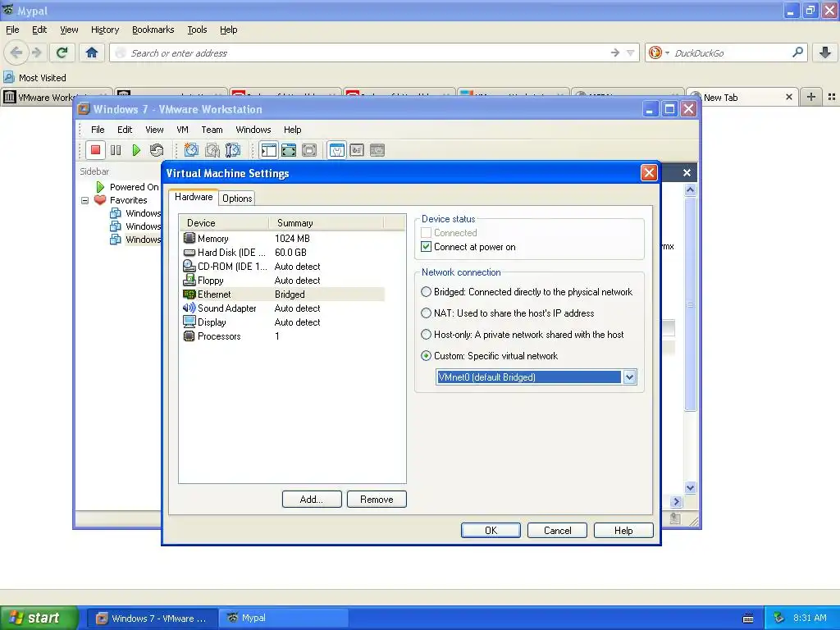Viewport: 840px width, 630px height.
Task: Click the Full Screen icon in VMware toolbar
Action: [289, 151]
